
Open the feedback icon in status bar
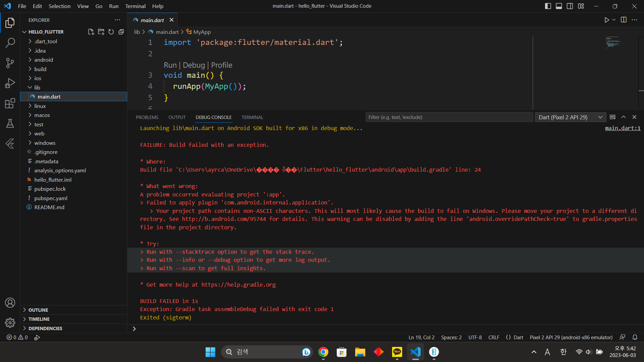coord(623,337)
